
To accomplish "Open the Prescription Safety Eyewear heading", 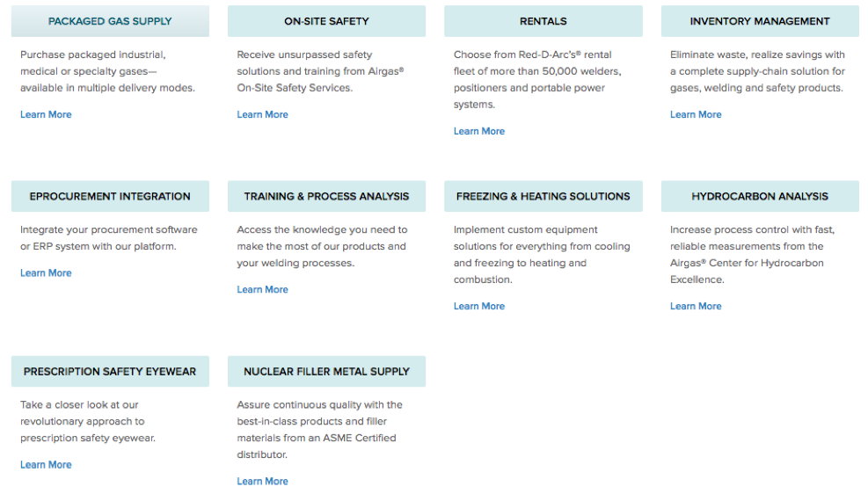I will click(x=110, y=371).
